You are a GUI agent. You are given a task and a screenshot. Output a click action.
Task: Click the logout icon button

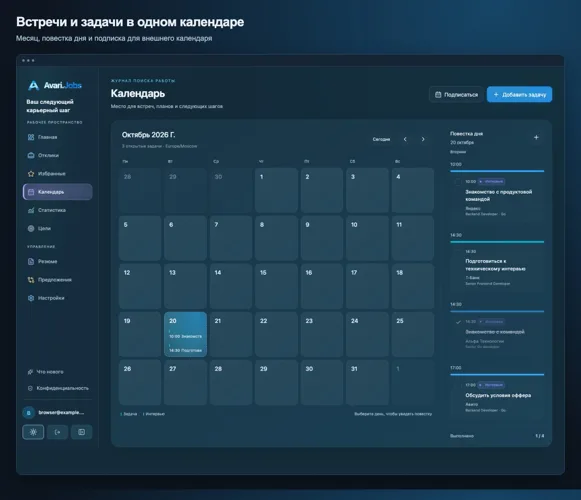[57, 432]
